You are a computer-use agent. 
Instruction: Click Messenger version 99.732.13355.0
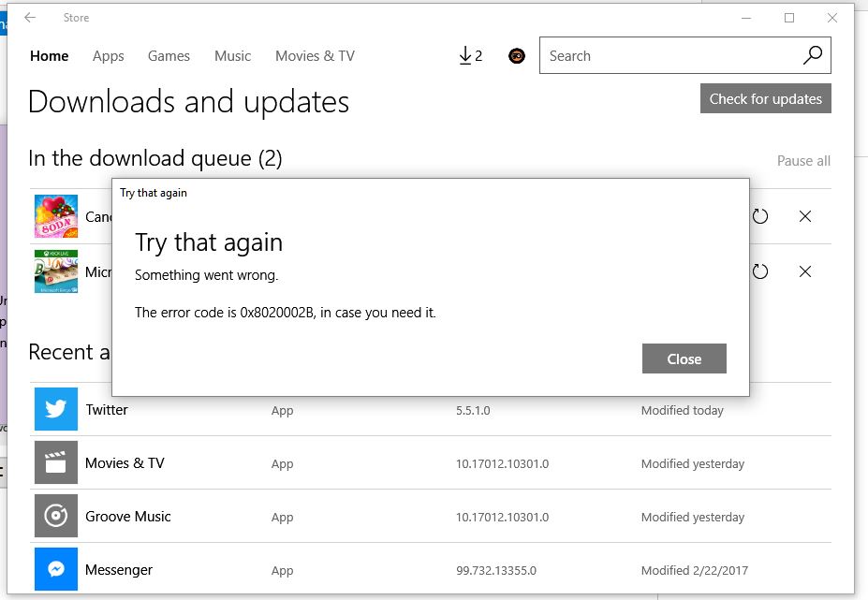[x=496, y=571]
